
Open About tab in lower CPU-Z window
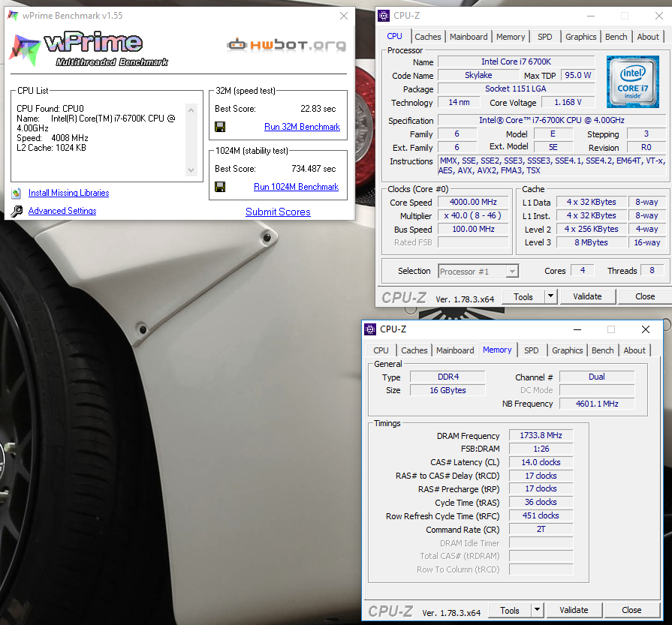pyautogui.click(x=634, y=350)
